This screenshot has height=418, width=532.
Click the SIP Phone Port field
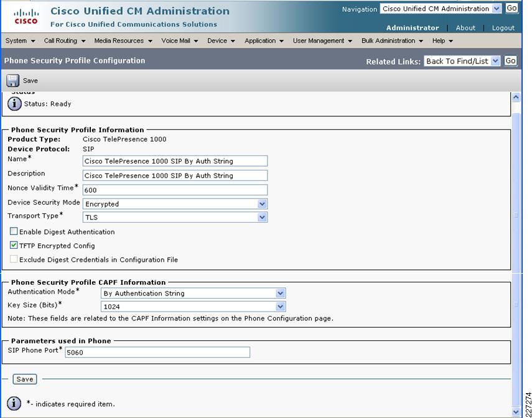point(157,352)
